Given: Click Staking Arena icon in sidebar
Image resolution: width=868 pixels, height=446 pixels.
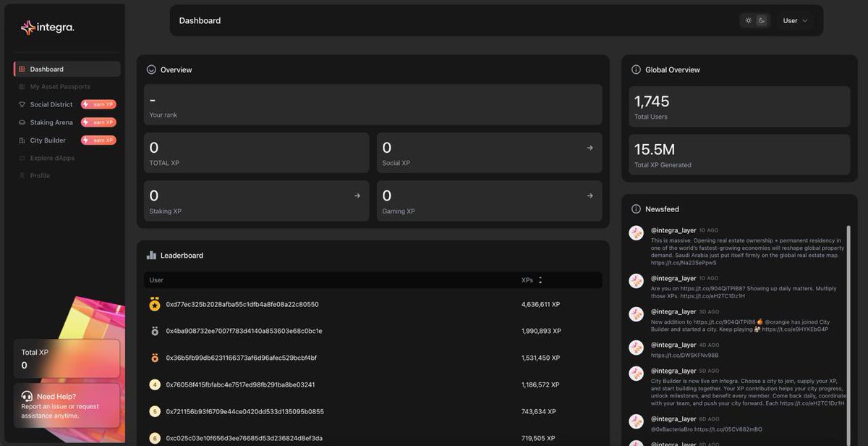Looking at the screenshot, I should 22,122.
